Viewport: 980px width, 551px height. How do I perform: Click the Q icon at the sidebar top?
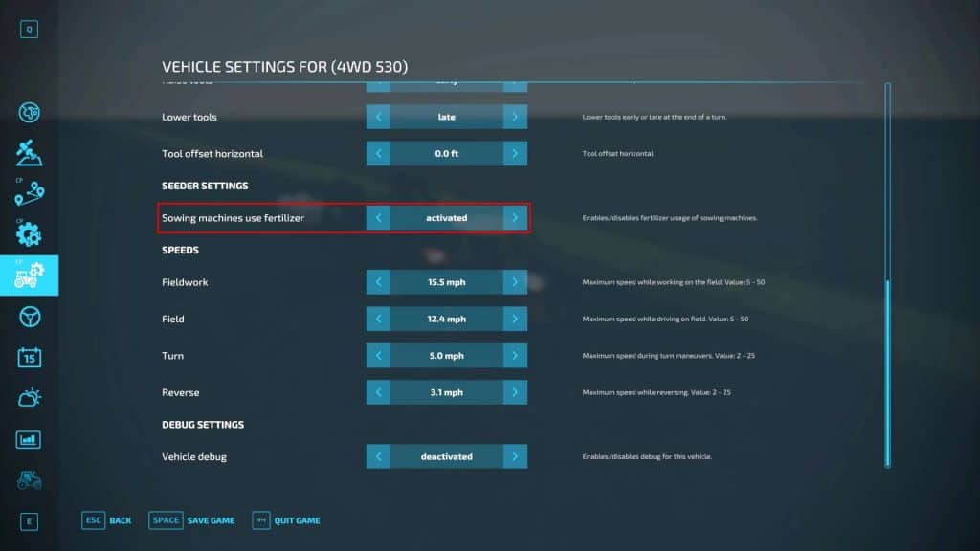[x=29, y=29]
